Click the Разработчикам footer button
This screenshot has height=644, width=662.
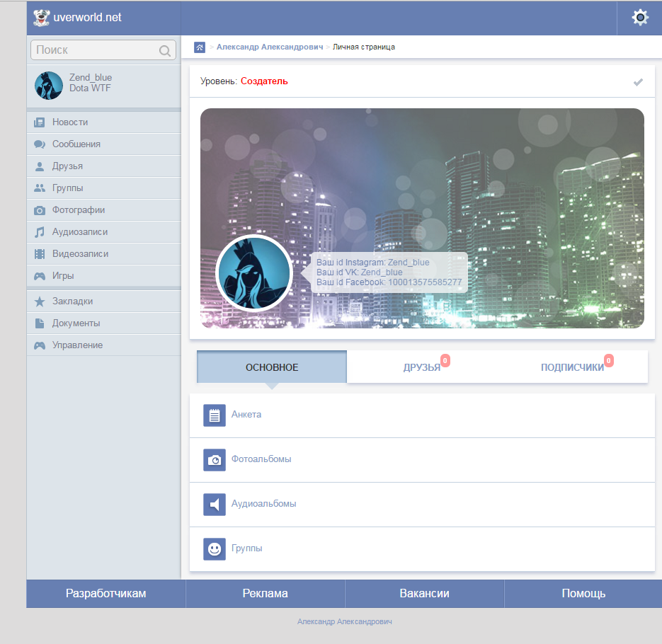(x=106, y=594)
